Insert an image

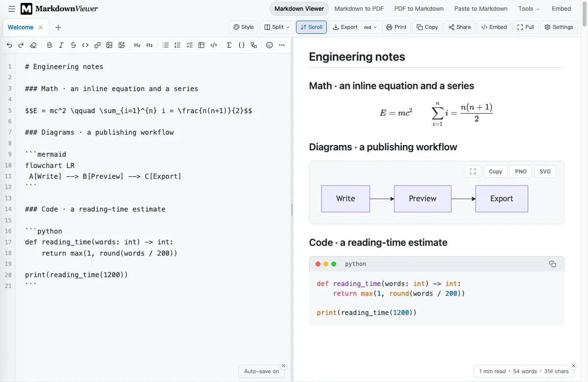pos(109,45)
